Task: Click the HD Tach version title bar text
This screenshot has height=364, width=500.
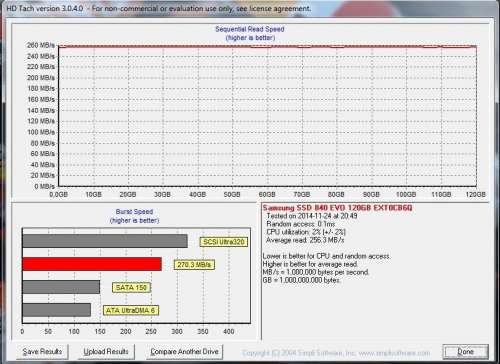Action: click(x=159, y=9)
